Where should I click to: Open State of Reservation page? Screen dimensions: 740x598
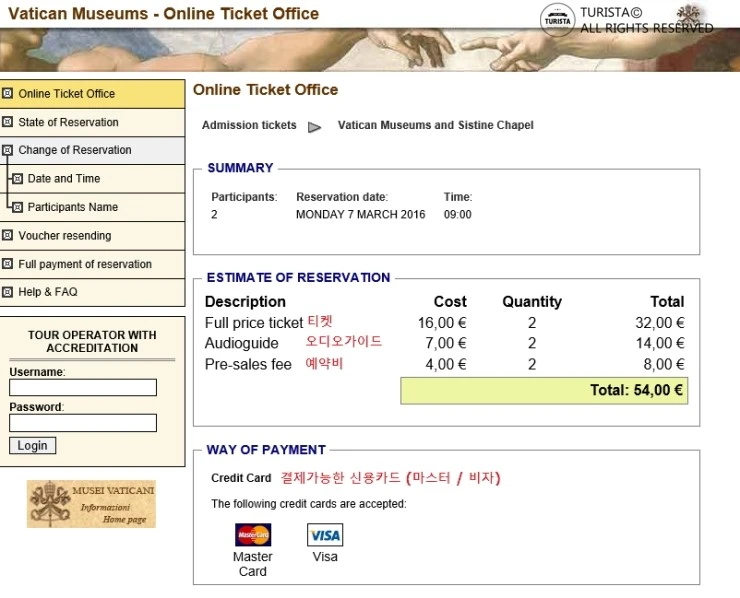pyautogui.click(x=92, y=123)
